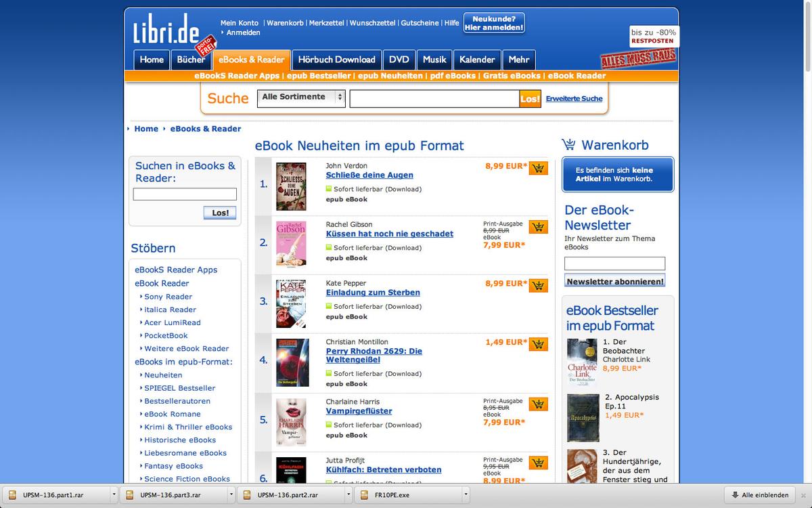Open Weitere eBook Reader in Stöbern

pos(187,349)
